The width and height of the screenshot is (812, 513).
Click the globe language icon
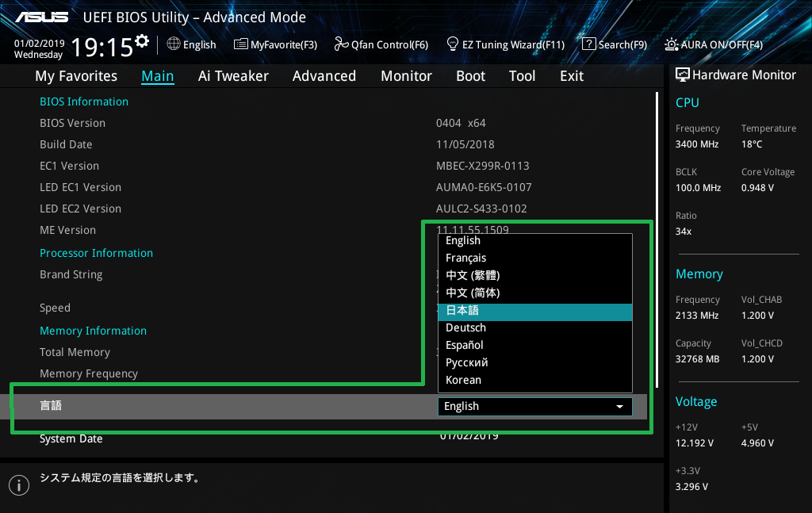(174, 44)
